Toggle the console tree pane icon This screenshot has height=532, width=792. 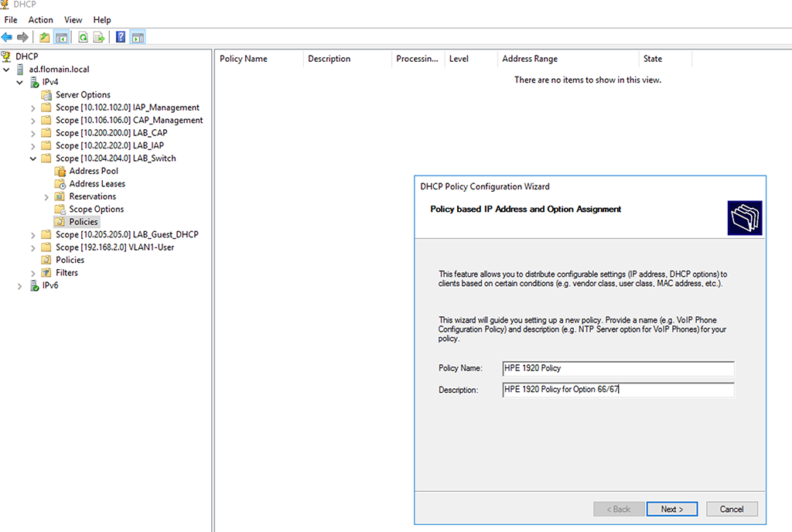click(61, 36)
